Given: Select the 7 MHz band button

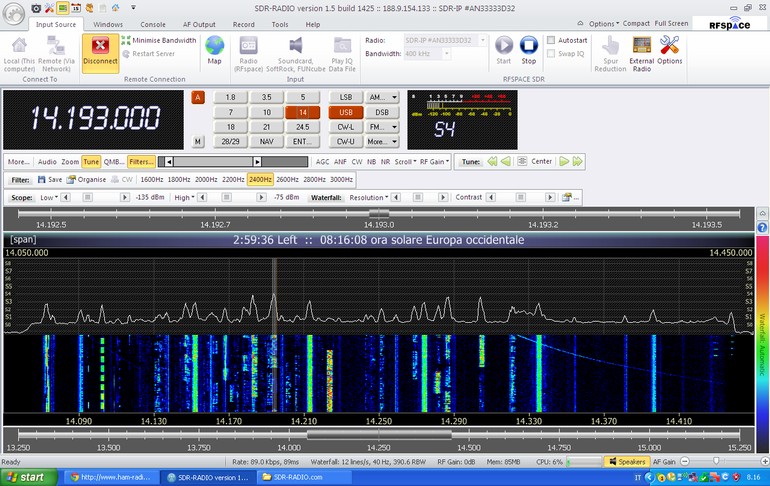Looking at the screenshot, I should click(230, 112).
